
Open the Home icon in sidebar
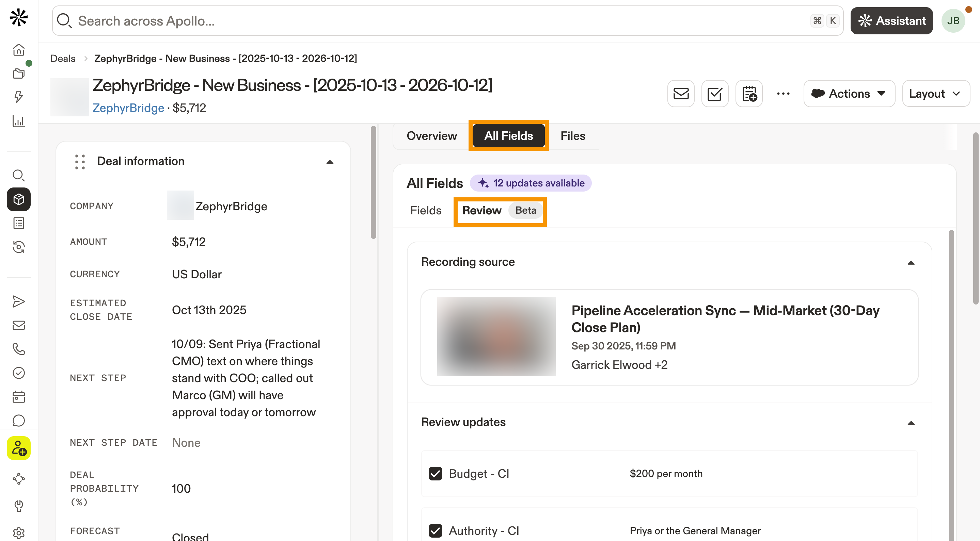coord(19,50)
